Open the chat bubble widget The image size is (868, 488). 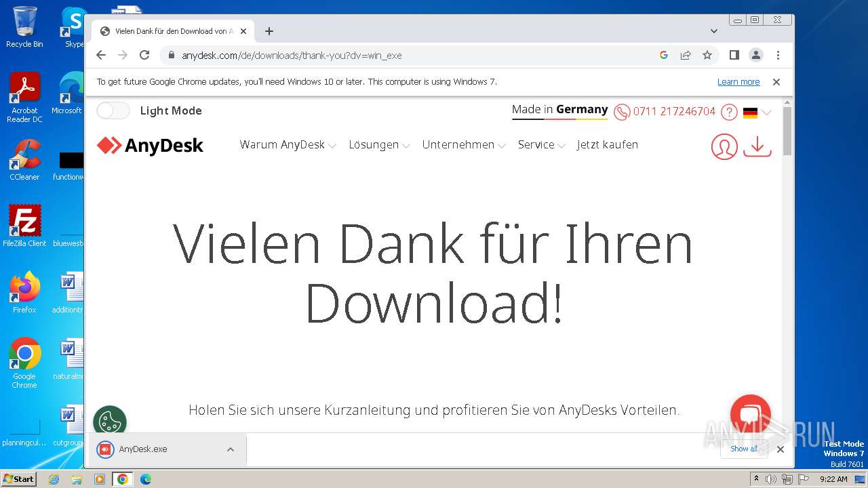click(x=751, y=415)
